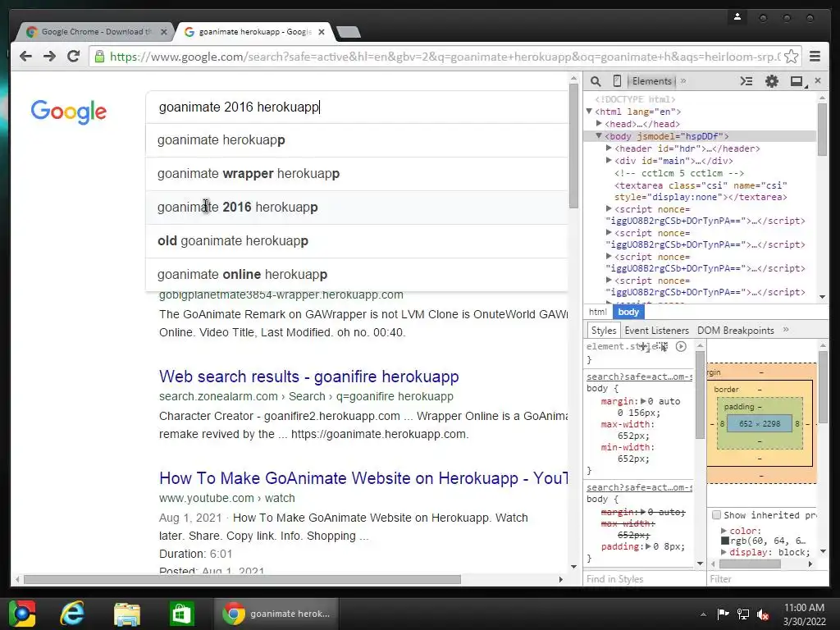The width and height of the screenshot is (840, 630).
Task: Collapse the body jsmodel node
Action: pos(599,136)
